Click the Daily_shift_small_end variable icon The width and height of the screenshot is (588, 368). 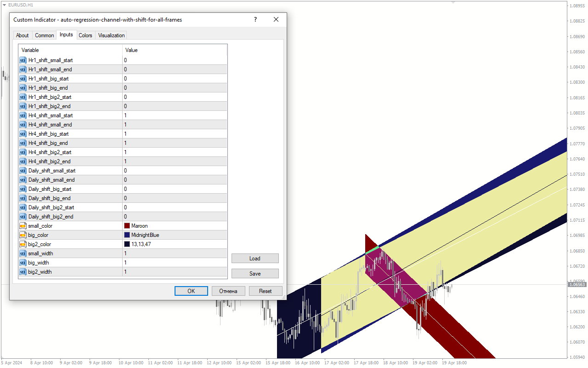23,180
